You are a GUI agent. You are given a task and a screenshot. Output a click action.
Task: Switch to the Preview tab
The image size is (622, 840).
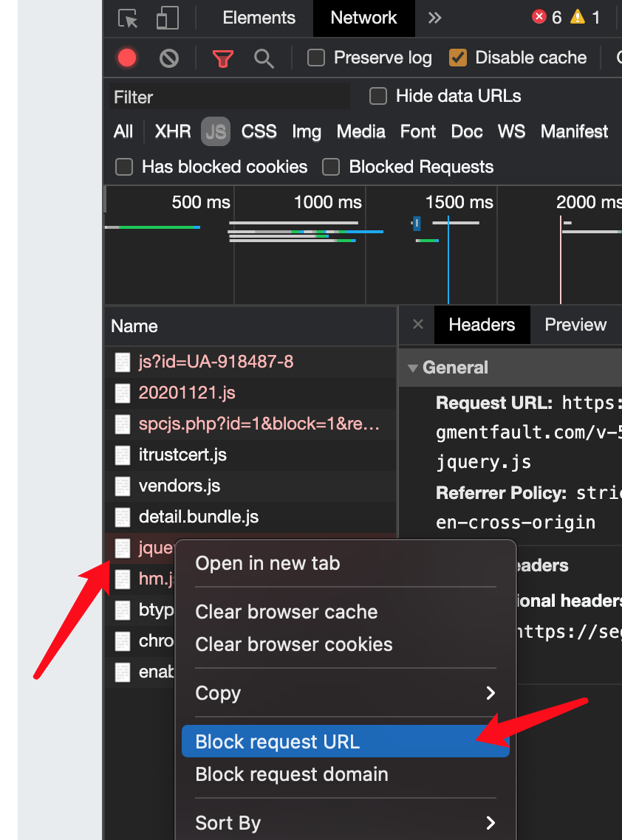pos(575,325)
